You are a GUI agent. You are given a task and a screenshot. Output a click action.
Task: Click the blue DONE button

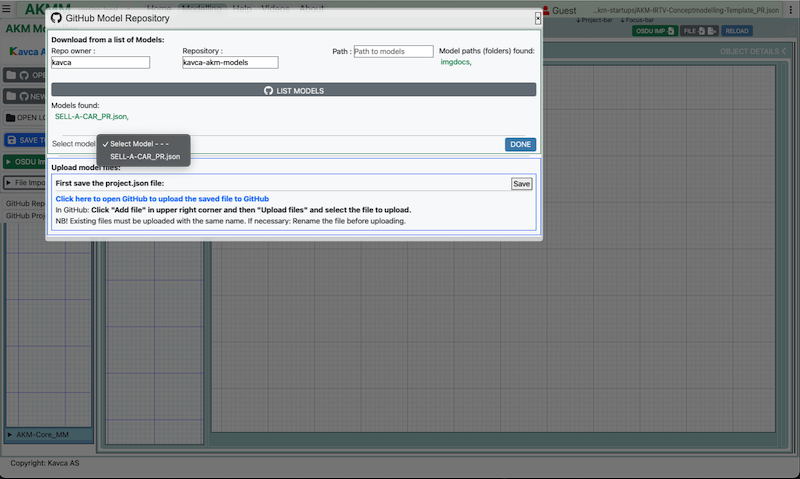(520, 144)
